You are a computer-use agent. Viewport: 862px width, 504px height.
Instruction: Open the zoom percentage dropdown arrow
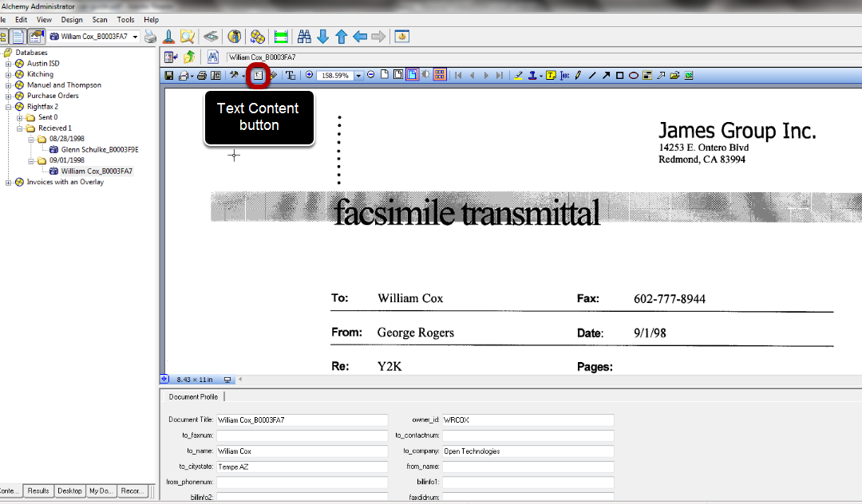358,76
